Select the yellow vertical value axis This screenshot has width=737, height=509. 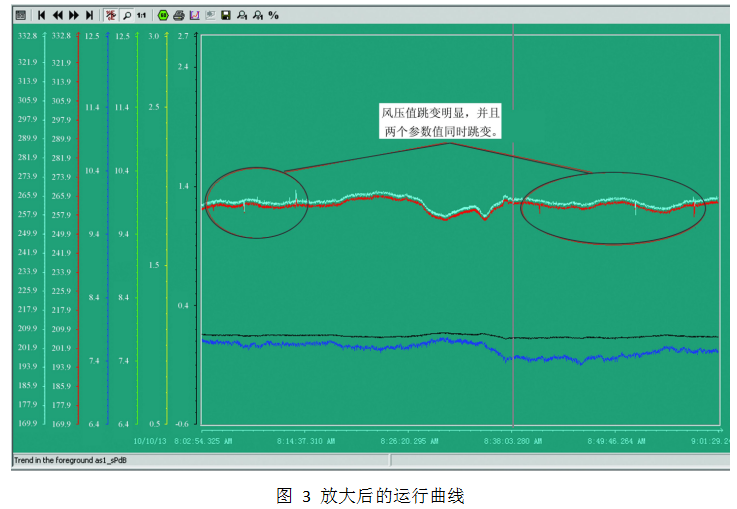point(166,230)
